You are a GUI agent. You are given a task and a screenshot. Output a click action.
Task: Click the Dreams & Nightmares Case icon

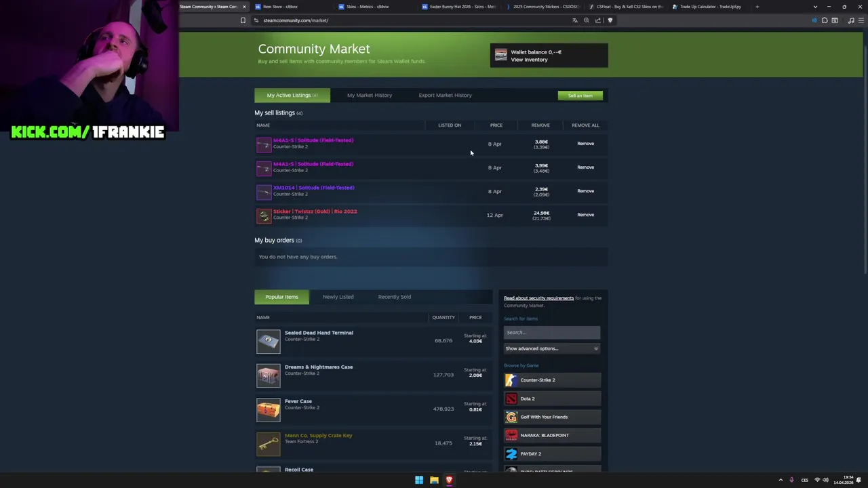point(269,375)
